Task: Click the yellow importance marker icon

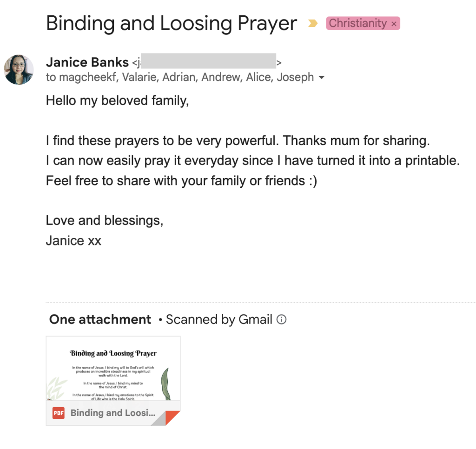Action: point(313,23)
